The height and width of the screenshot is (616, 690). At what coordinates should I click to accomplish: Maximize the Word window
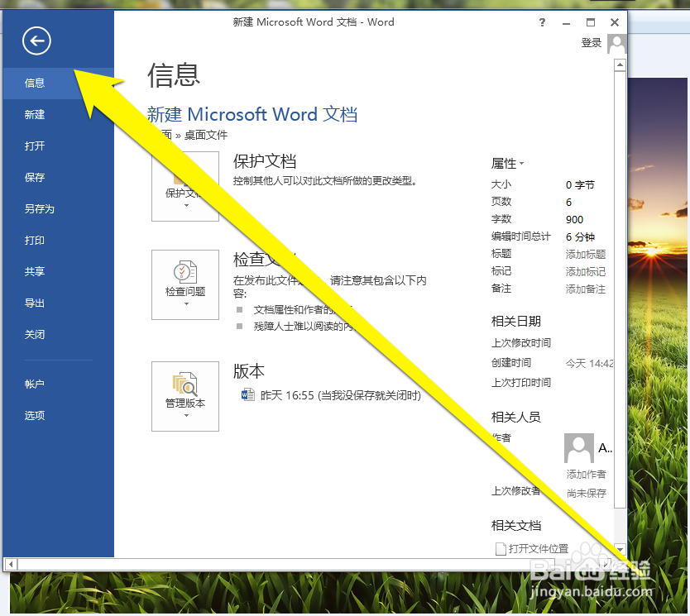(591, 22)
